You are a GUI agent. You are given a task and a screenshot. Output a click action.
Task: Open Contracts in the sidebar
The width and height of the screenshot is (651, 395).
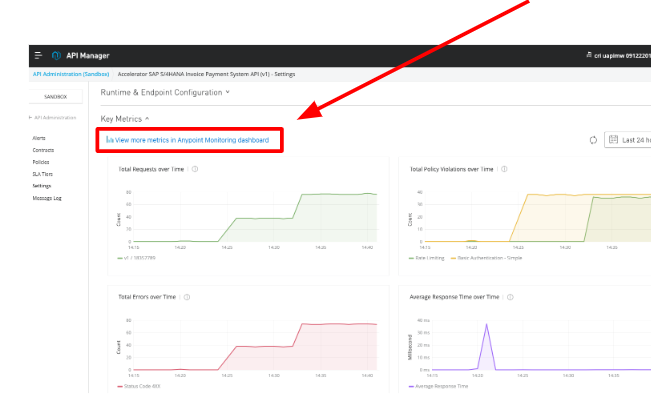43,150
